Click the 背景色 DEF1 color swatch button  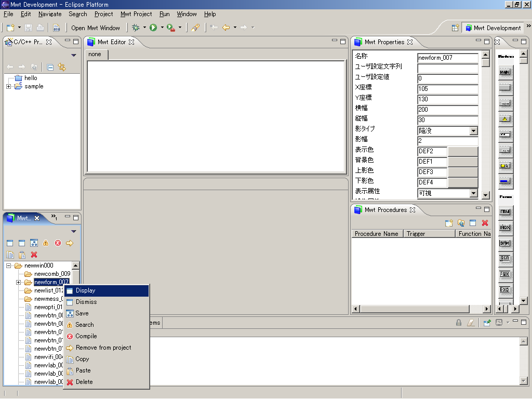coord(463,162)
